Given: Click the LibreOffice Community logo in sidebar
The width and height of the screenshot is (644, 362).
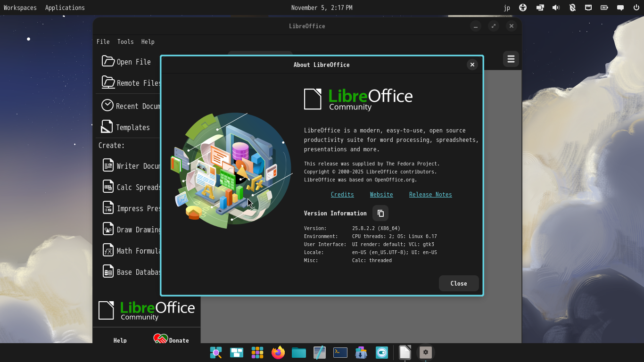Looking at the screenshot, I should pos(147,311).
